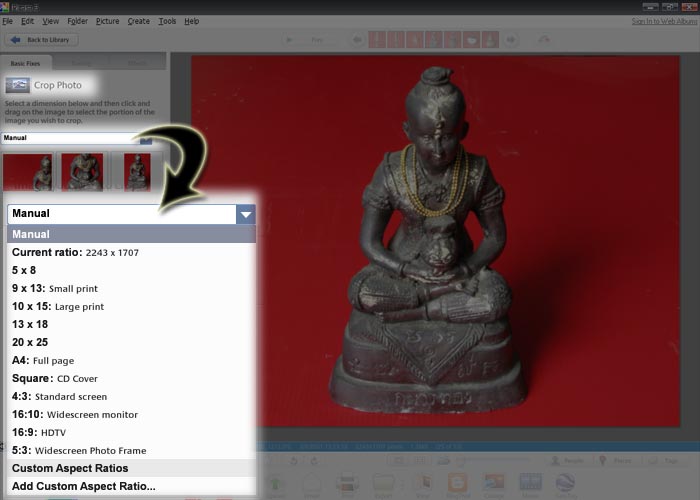Switch to the Effects tab
Image resolution: width=700 pixels, height=500 pixels.
click(137, 63)
